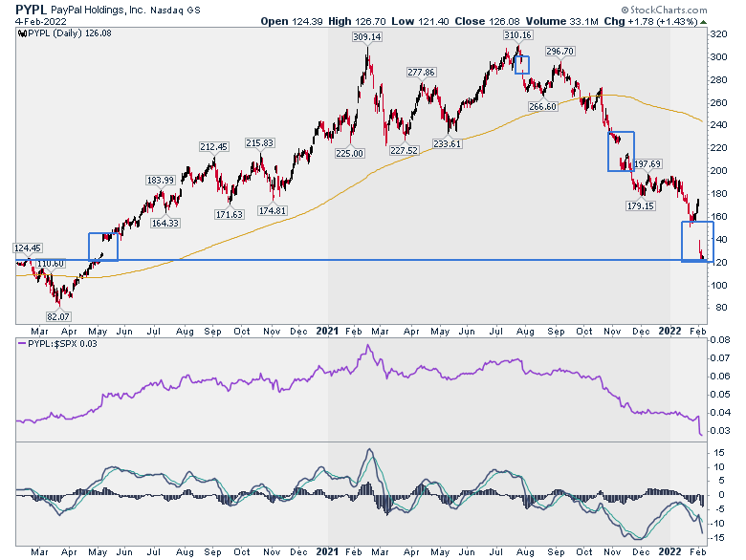
Task: Click the 2022 year label under price panel
Action: [x=669, y=331]
